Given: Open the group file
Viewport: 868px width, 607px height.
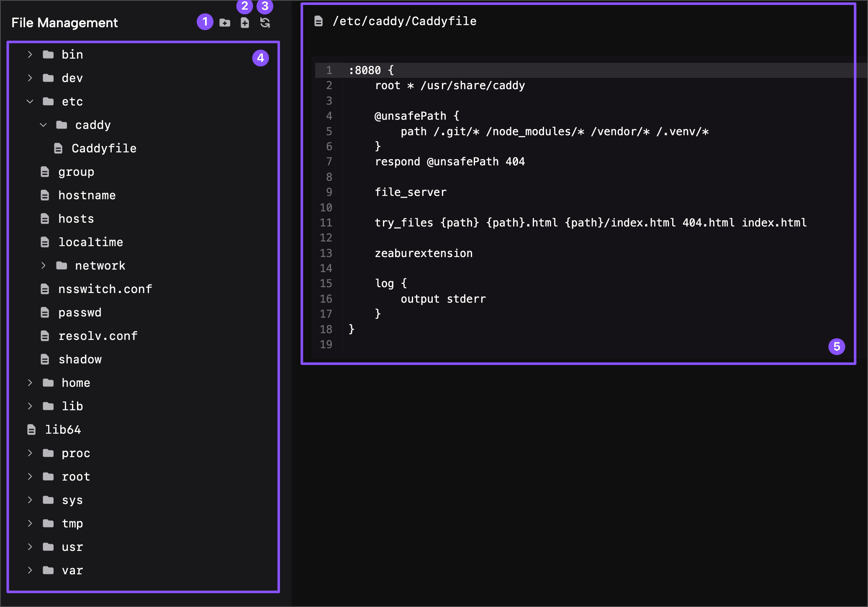Looking at the screenshot, I should click(76, 172).
